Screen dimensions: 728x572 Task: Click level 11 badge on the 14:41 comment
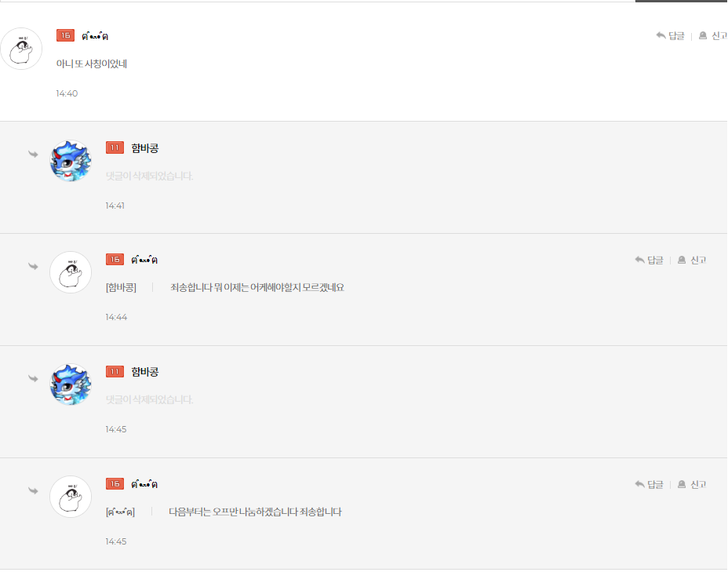(115, 148)
